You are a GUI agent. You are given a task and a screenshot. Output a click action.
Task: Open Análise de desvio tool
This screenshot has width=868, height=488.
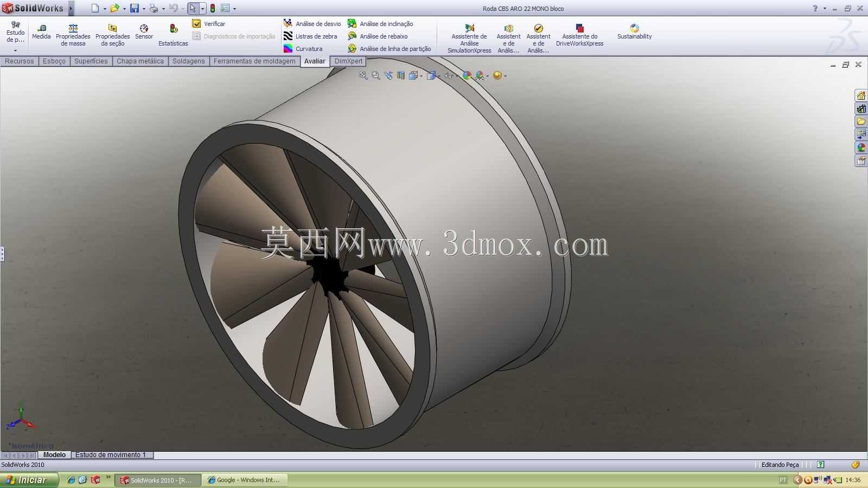312,24
